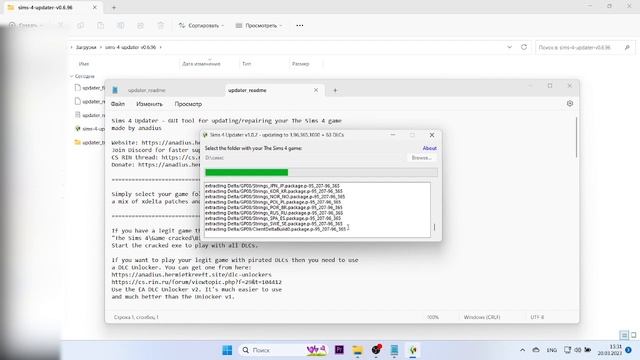Select the sims-4-updater exe file in Explorer
The image size is (640, 360).
pyautogui.click(x=89, y=129)
